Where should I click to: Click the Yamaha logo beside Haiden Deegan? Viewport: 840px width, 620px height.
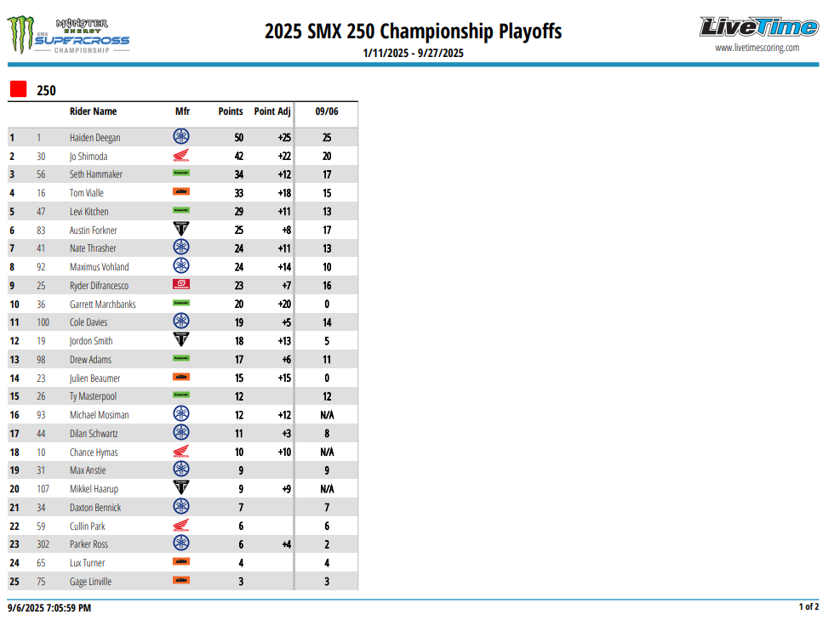pos(181,137)
